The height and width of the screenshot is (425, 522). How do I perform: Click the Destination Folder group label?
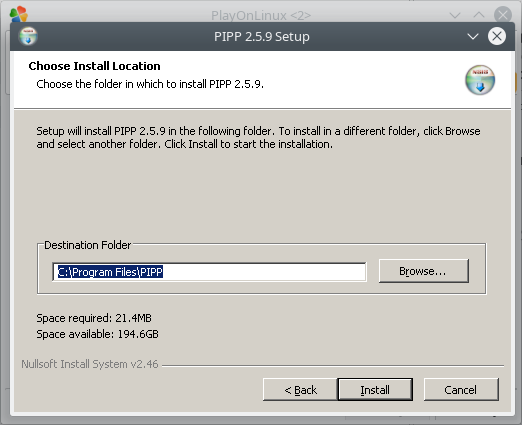(x=88, y=245)
